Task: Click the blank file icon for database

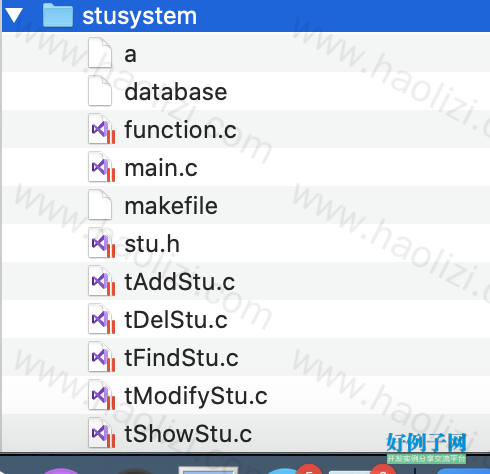Action: tap(100, 91)
